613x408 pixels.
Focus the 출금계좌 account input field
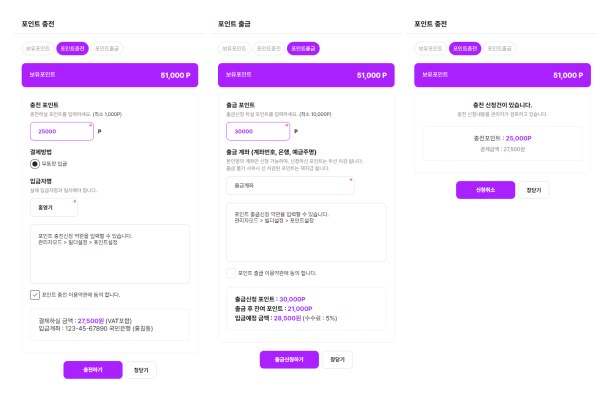click(x=290, y=186)
